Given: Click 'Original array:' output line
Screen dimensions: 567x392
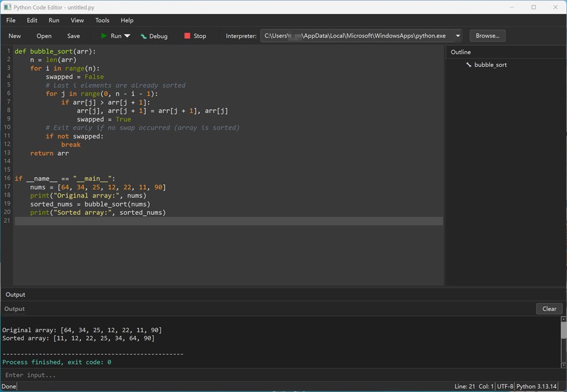Looking at the screenshot, I should 82,330.
